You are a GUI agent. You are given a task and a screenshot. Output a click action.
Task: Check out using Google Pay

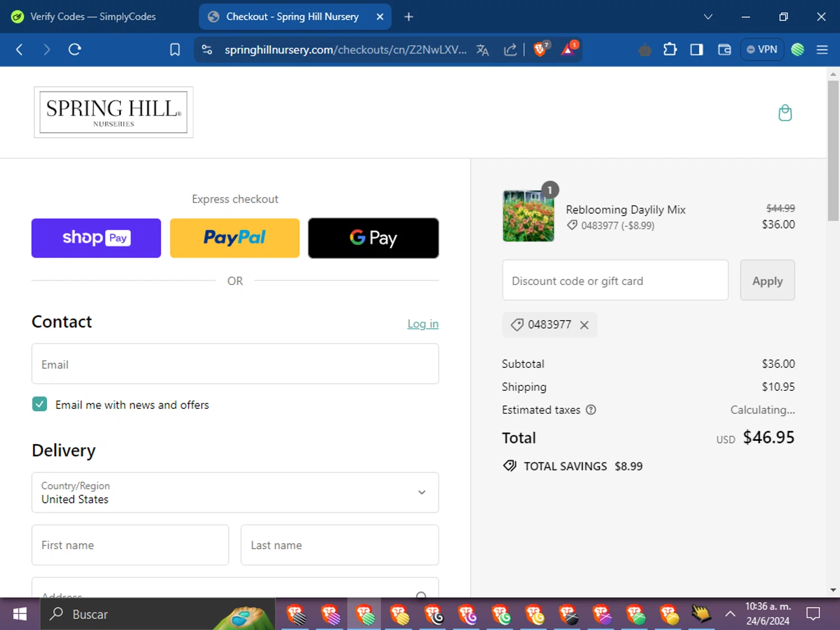[374, 238]
